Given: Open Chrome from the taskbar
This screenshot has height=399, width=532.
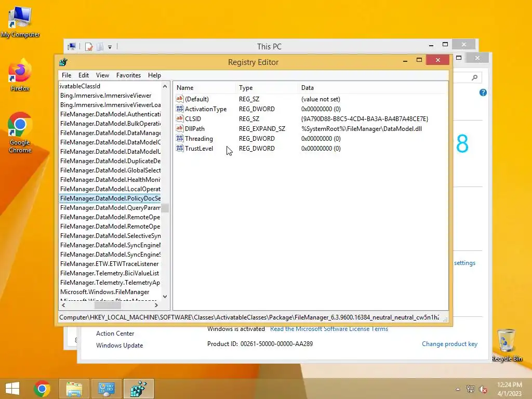Looking at the screenshot, I should (x=42, y=389).
